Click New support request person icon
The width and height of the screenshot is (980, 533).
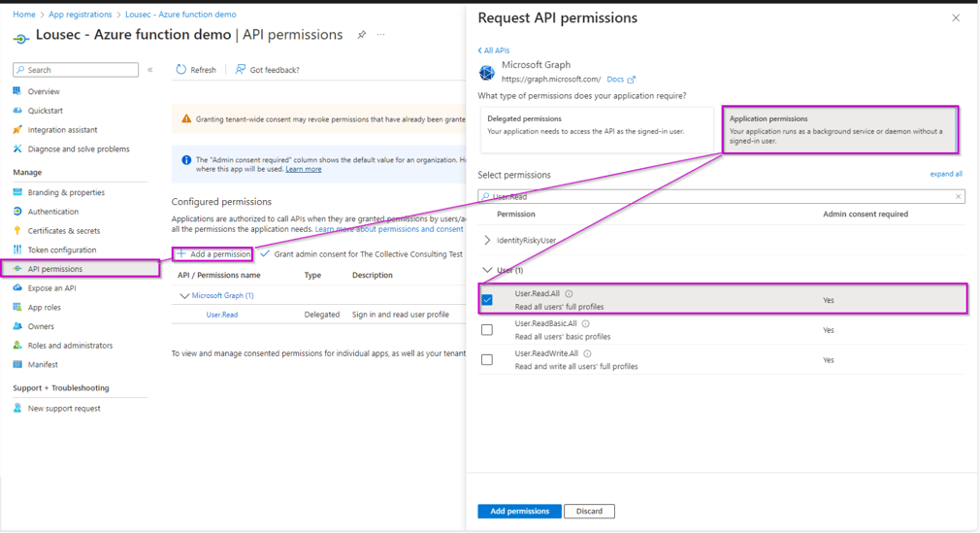(16, 408)
